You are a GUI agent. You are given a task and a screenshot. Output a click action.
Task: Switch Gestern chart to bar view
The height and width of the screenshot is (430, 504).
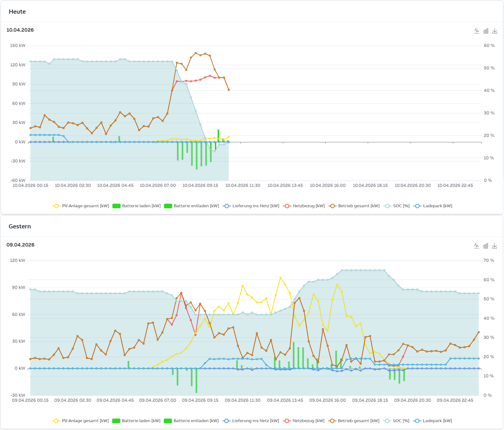point(486,246)
